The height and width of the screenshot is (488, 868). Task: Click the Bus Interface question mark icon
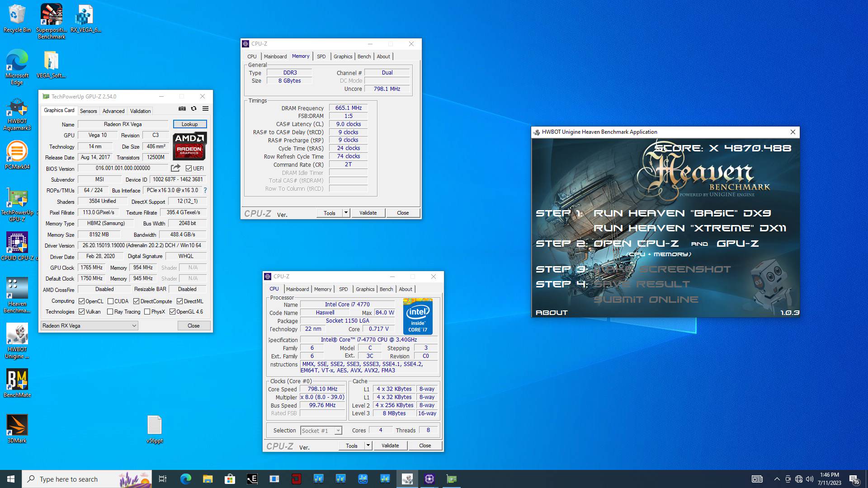point(205,190)
